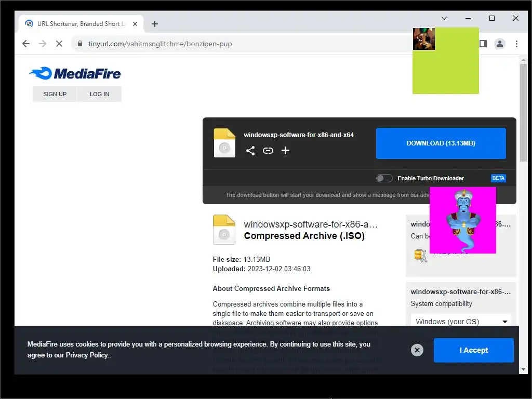The width and height of the screenshot is (532, 399).
Task: Open the tab search chevron
Action: click(x=444, y=18)
